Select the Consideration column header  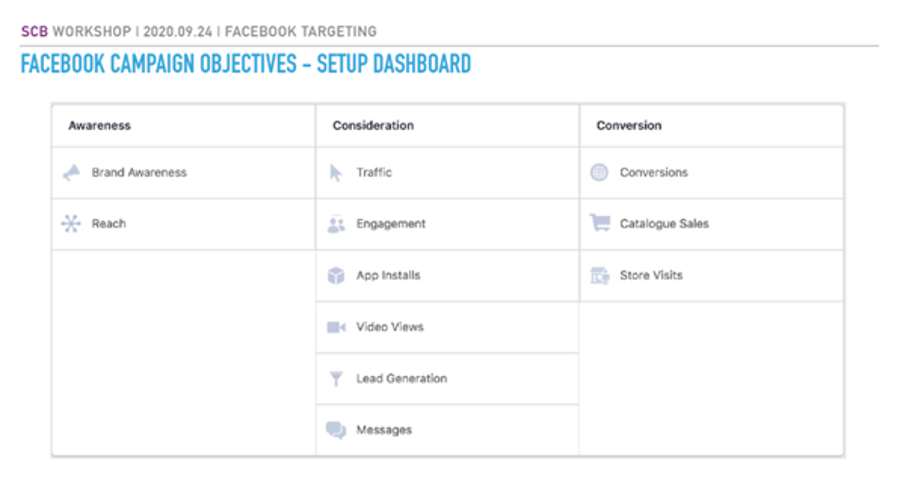tap(373, 125)
